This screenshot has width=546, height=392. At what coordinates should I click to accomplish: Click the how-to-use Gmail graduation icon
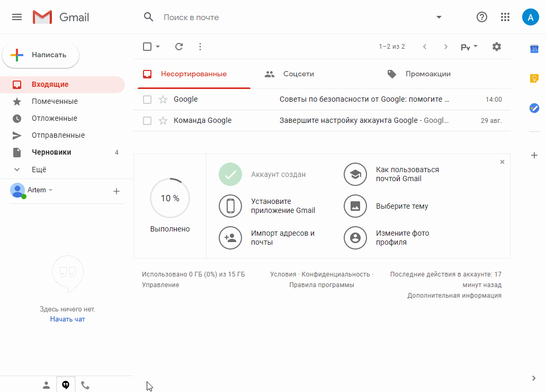pyautogui.click(x=355, y=174)
